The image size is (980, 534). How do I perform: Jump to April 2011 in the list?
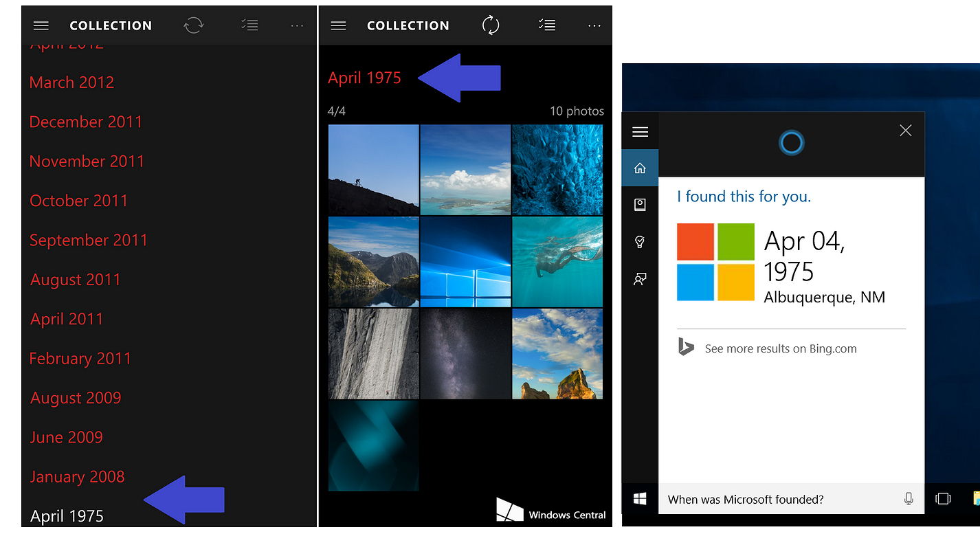[x=67, y=320]
